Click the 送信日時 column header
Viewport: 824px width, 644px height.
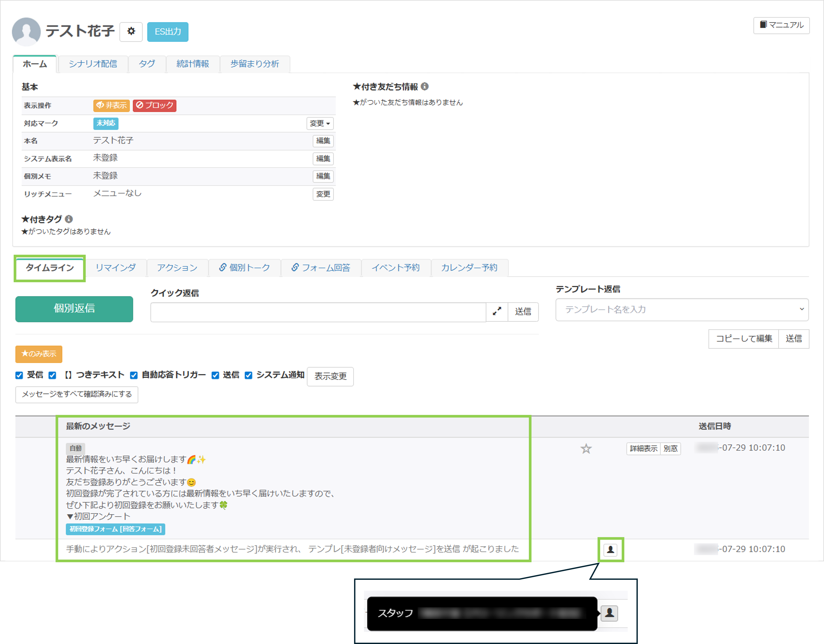[715, 426]
